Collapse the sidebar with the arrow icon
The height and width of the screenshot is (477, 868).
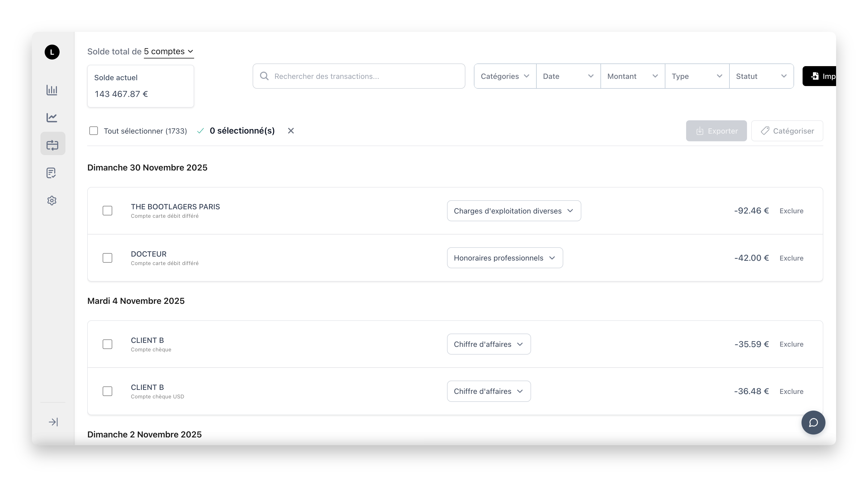pyautogui.click(x=53, y=421)
